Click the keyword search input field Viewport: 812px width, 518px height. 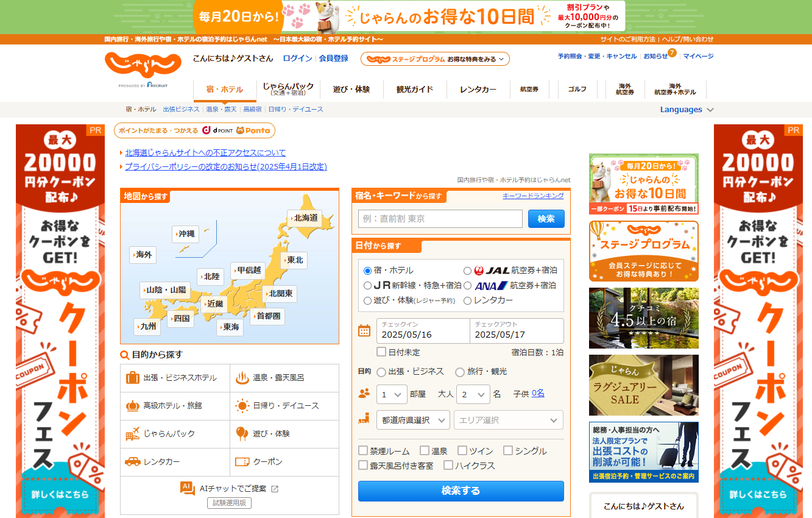tap(440, 219)
